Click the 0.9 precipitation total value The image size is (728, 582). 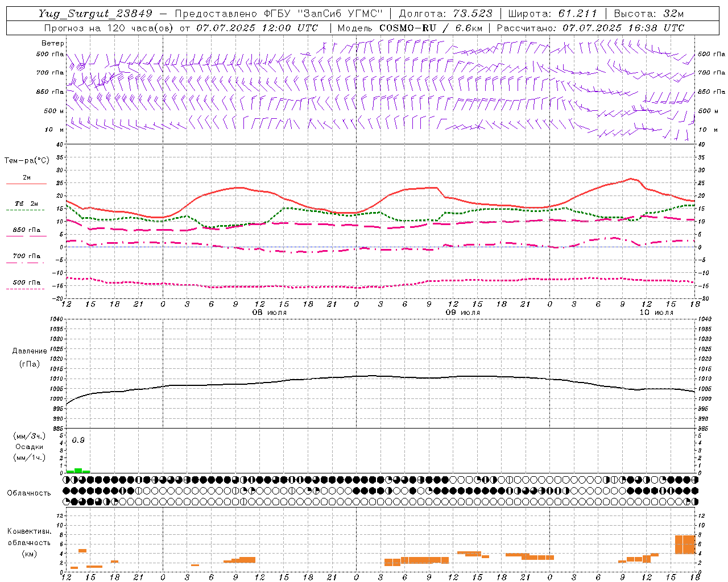click(x=78, y=440)
